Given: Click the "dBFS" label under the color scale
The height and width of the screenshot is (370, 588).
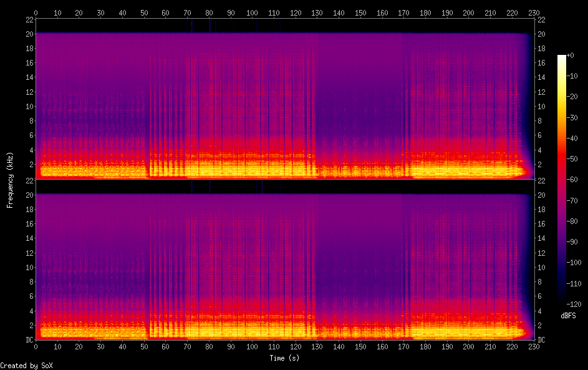Looking at the screenshot, I should pyautogui.click(x=568, y=316).
